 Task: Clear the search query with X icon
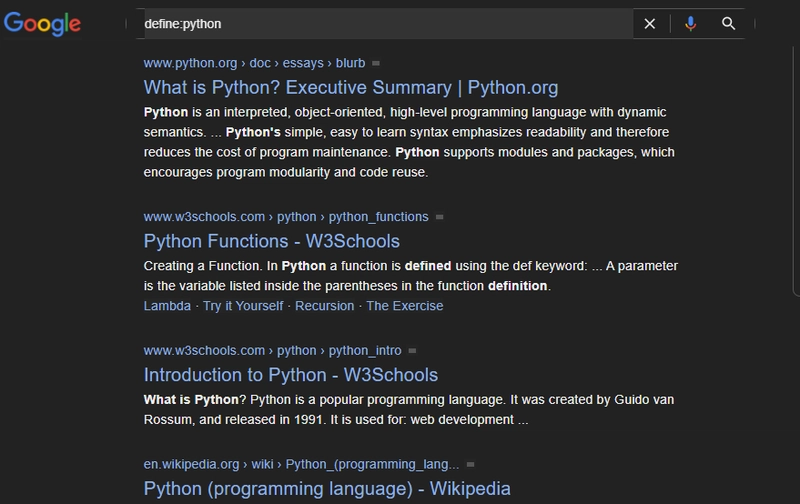[649, 23]
